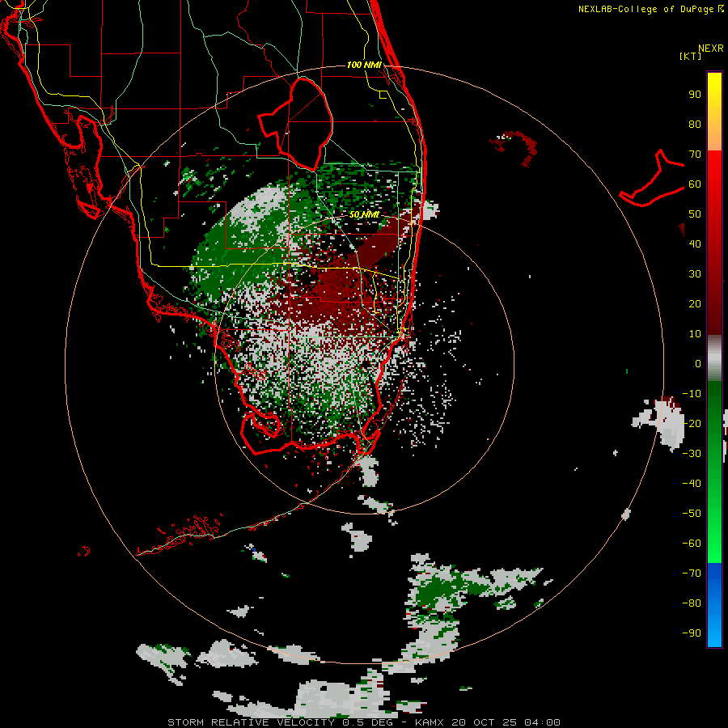Image resolution: width=728 pixels, height=728 pixels.
Task: Click the 20 value on velocity scale
Action: 695,303
